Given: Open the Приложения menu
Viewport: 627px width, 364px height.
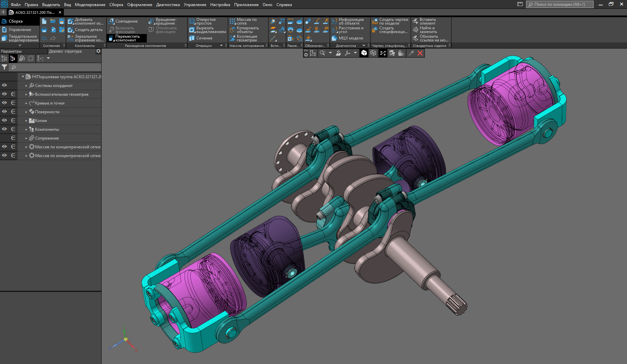Looking at the screenshot, I should click(246, 5).
